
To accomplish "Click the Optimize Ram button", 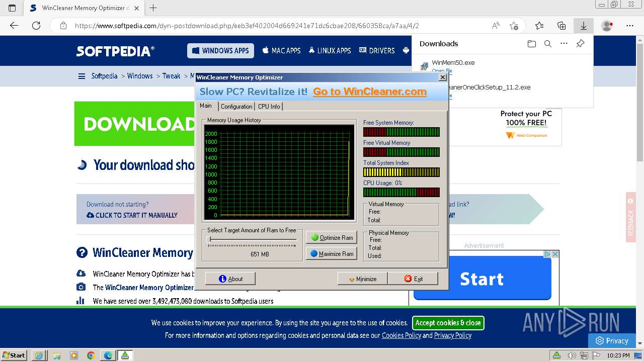I will pyautogui.click(x=331, y=238).
